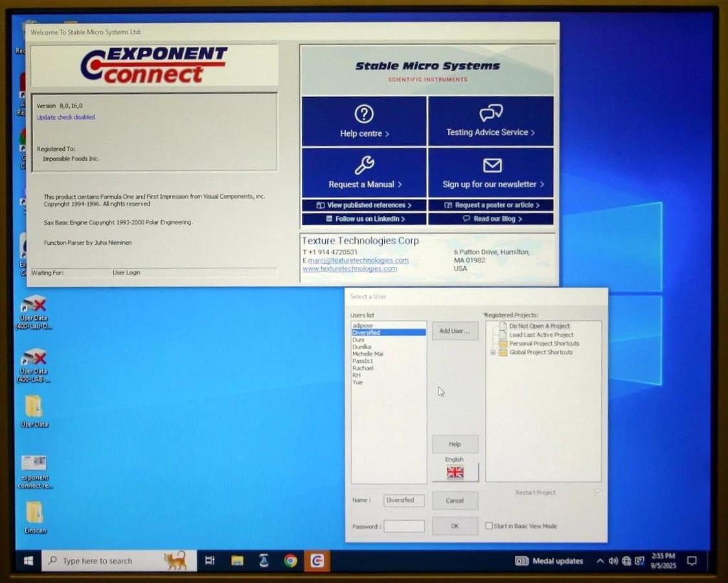Open the Request a Manual tile
This screenshot has height=583, width=728.
tap(364, 173)
